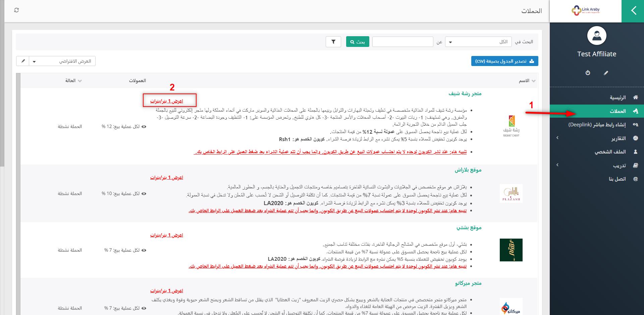The width and height of the screenshot is (644, 315).
Task: Refresh the page using the reload icon
Action: pyautogui.click(x=16, y=10)
